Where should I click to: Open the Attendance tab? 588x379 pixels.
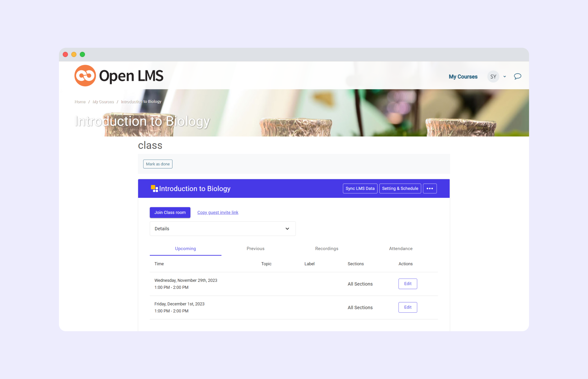point(400,248)
